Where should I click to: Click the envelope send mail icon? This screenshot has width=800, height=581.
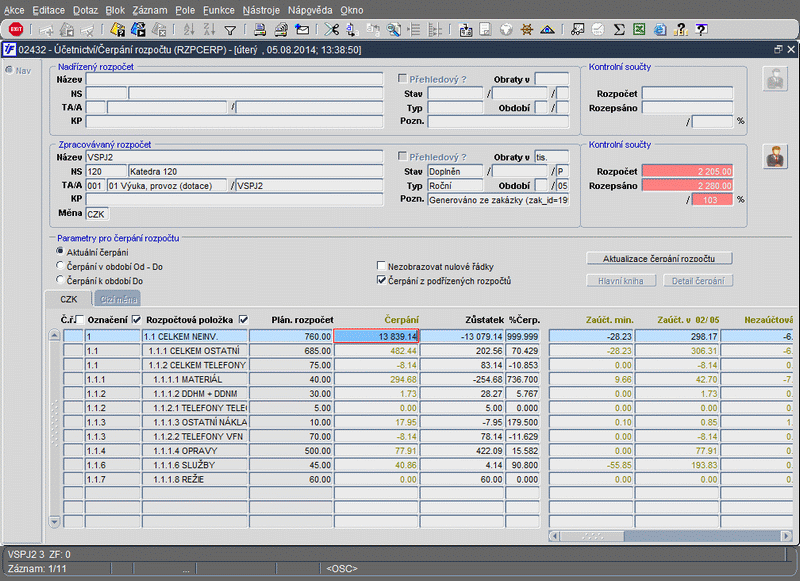301,29
